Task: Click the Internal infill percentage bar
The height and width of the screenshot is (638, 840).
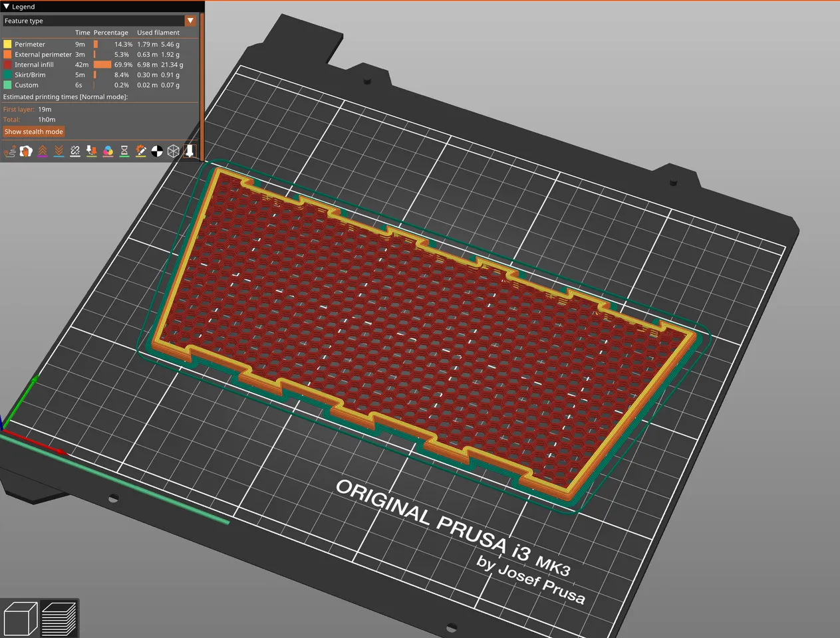Action: point(102,64)
